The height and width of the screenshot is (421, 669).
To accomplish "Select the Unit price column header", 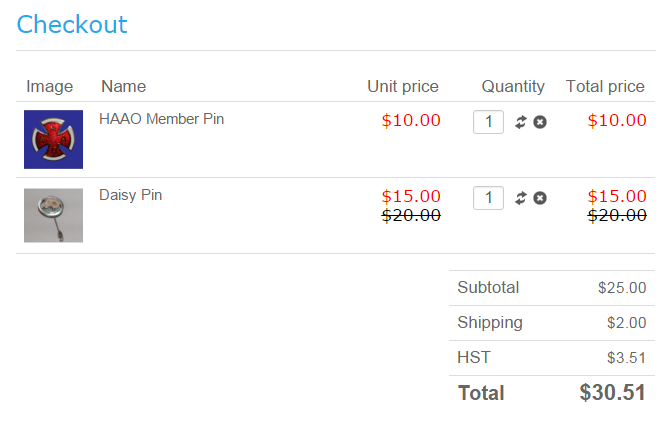I will click(x=402, y=87).
